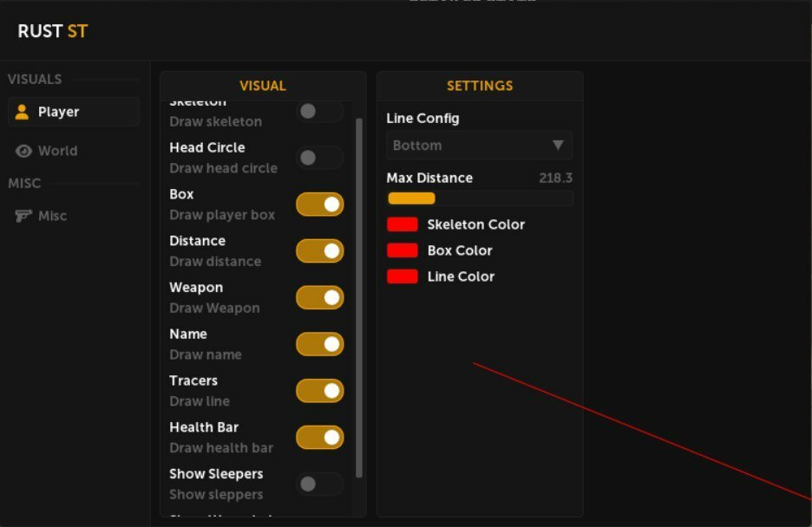Click the Player person icon
This screenshot has width=812, height=527.
pos(22,112)
